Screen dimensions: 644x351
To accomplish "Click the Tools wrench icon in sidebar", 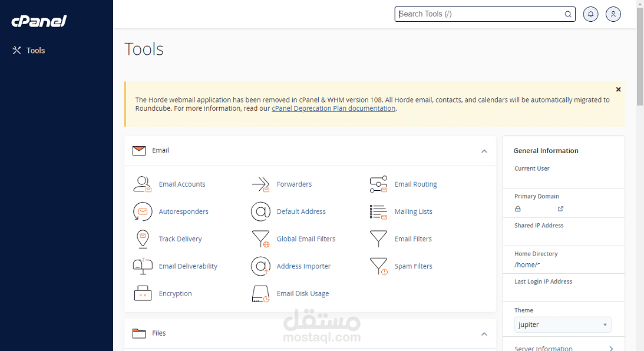I will point(16,51).
